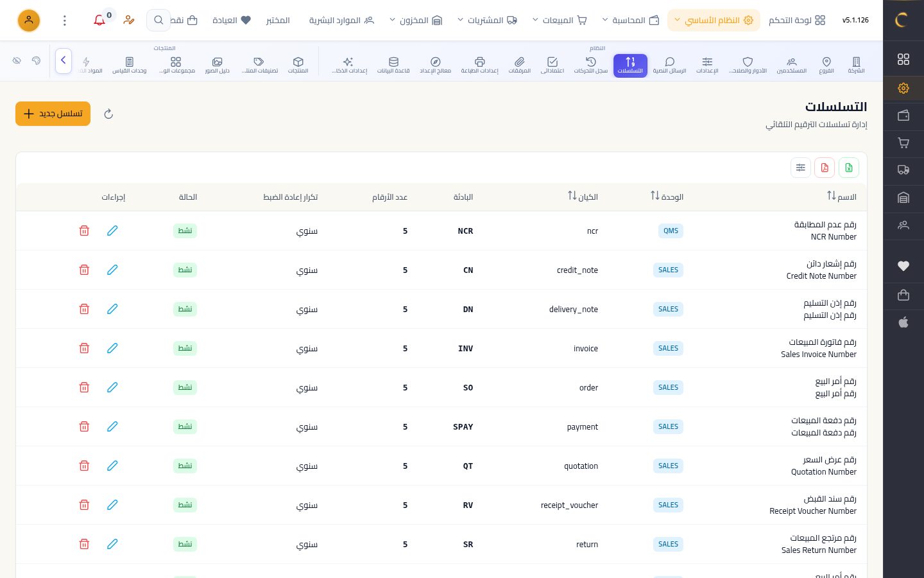924x578 pixels.
Task: Open Units of Measure (وحدات القياس) icon
Action: [x=130, y=65]
